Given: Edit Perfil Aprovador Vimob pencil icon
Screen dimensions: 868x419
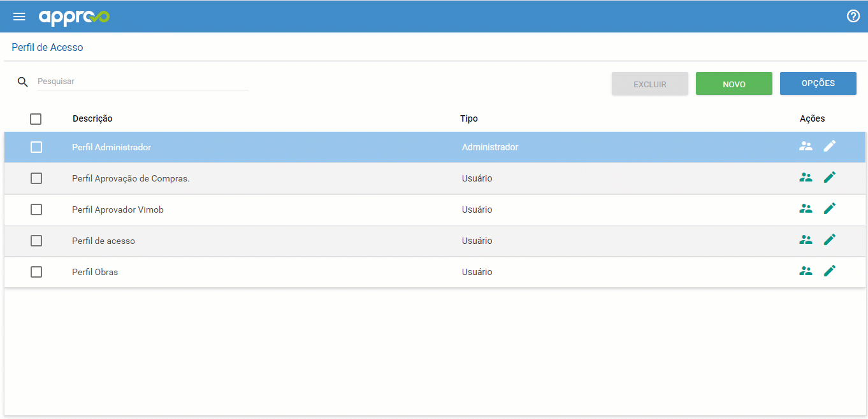Looking at the screenshot, I should (829, 208).
